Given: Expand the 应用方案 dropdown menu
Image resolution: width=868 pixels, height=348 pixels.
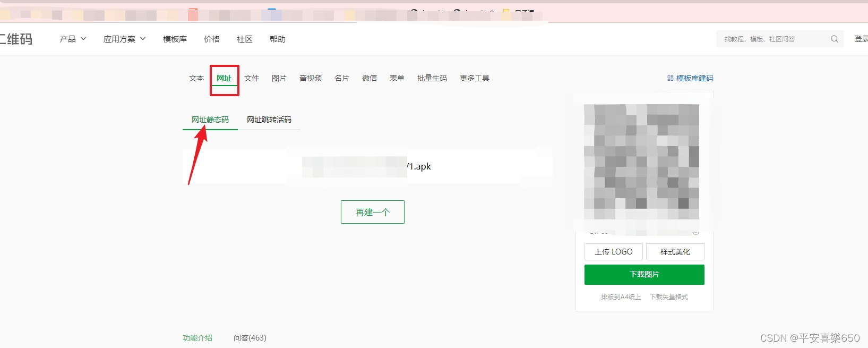Looking at the screenshot, I should (124, 39).
